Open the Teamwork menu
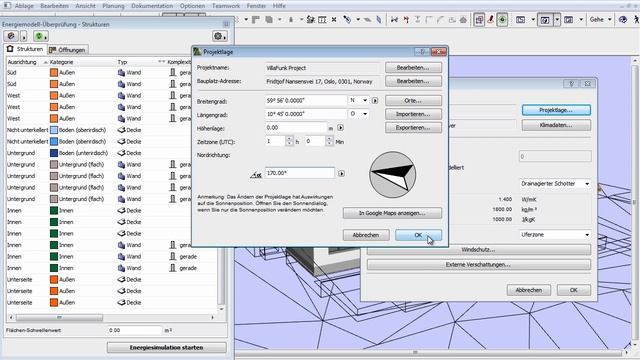The height and width of the screenshot is (360, 640). 226,6
